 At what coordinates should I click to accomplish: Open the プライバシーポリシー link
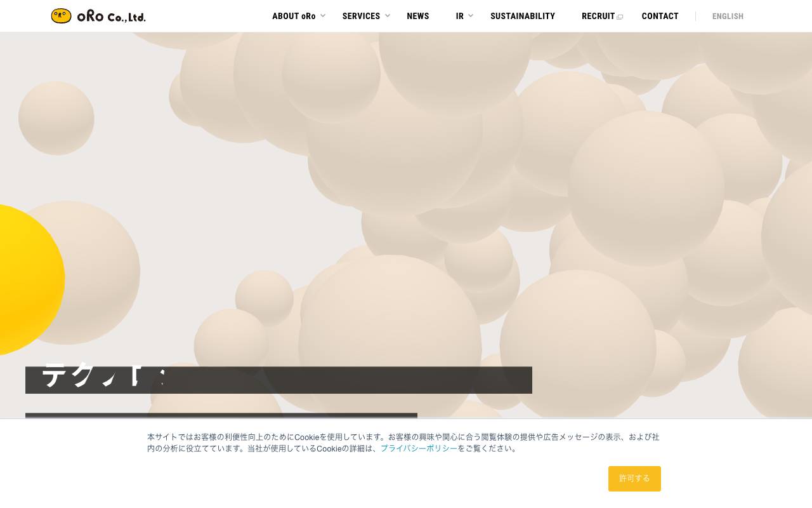419,448
